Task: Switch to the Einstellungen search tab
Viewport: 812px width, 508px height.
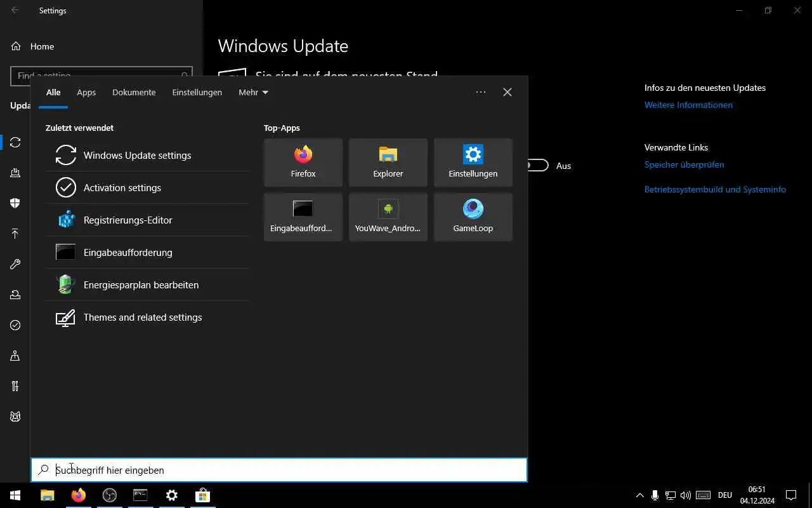Action: [197, 92]
